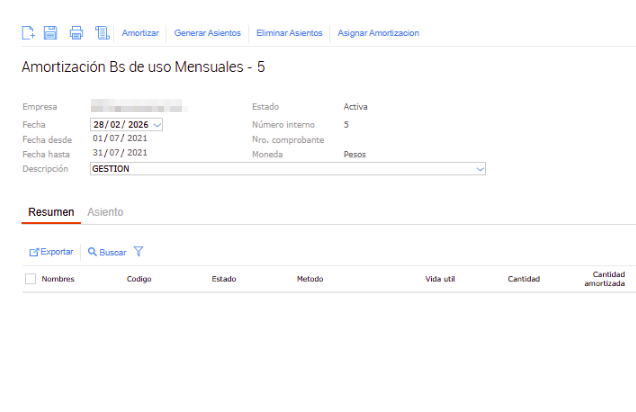
Task: Click the new document icon
Action: pyautogui.click(x=29, y=33)
